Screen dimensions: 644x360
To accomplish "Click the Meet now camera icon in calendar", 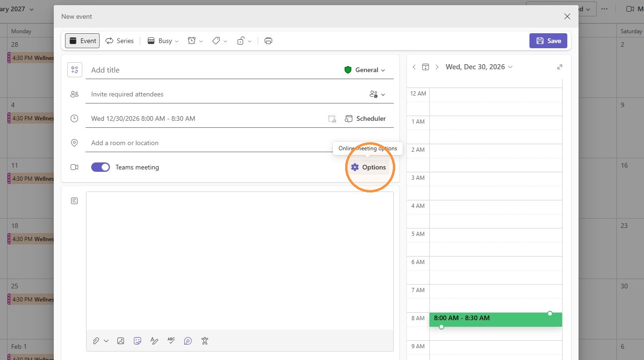I will pos(630,9).
